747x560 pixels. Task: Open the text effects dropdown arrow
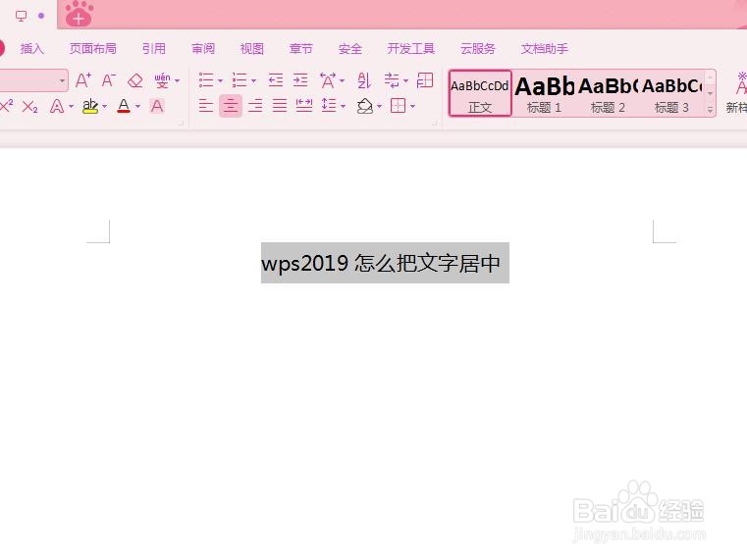[x=71, y=106]
